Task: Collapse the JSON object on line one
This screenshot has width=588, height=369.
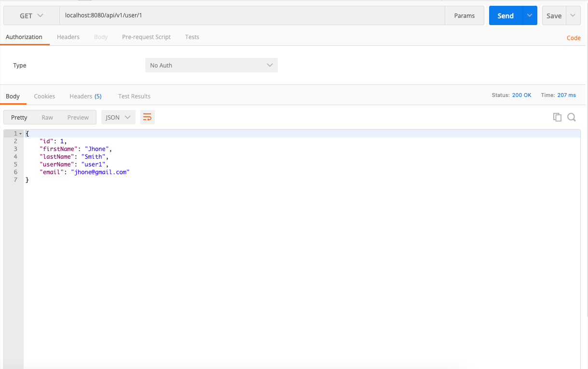Action: click(20, 133)
